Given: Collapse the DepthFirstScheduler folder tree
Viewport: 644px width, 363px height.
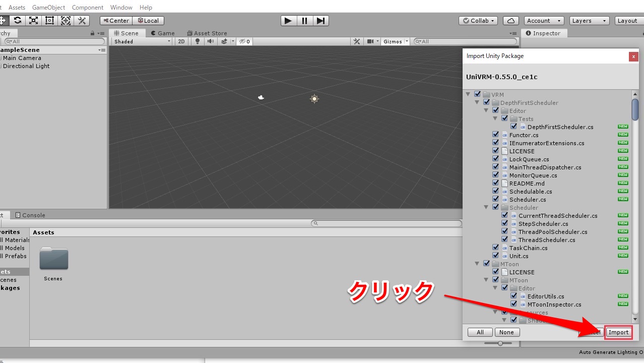Looking at the screenshot, I should pyautogui.click(x=477, y=102).
